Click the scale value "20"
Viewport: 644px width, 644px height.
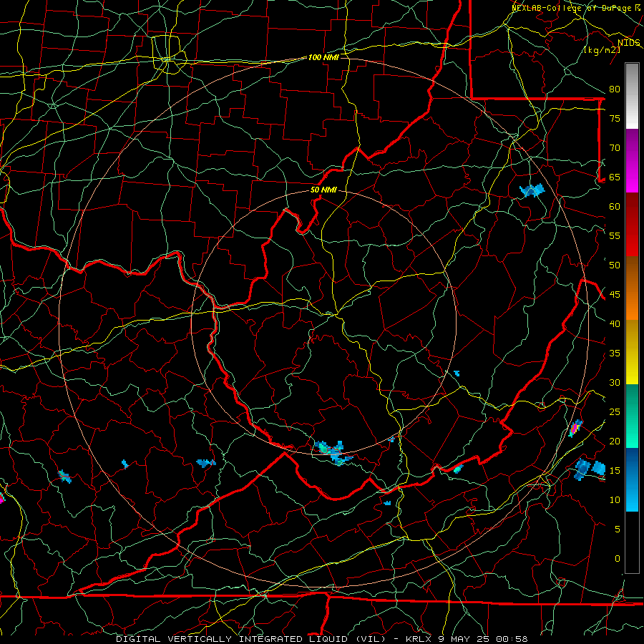tap(615, 441)
